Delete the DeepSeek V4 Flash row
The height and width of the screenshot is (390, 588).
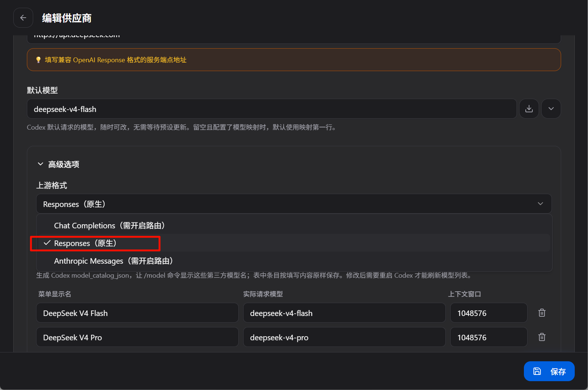pos(542,313)
